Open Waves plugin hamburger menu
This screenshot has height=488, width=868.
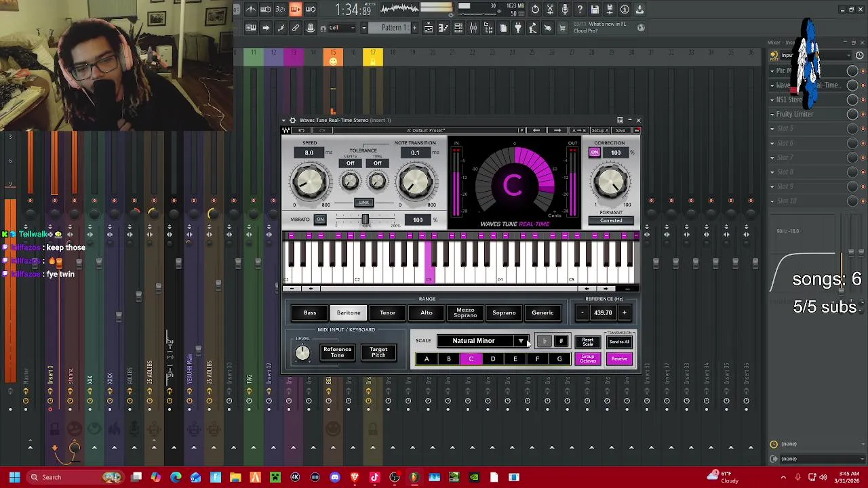point(637,130)
